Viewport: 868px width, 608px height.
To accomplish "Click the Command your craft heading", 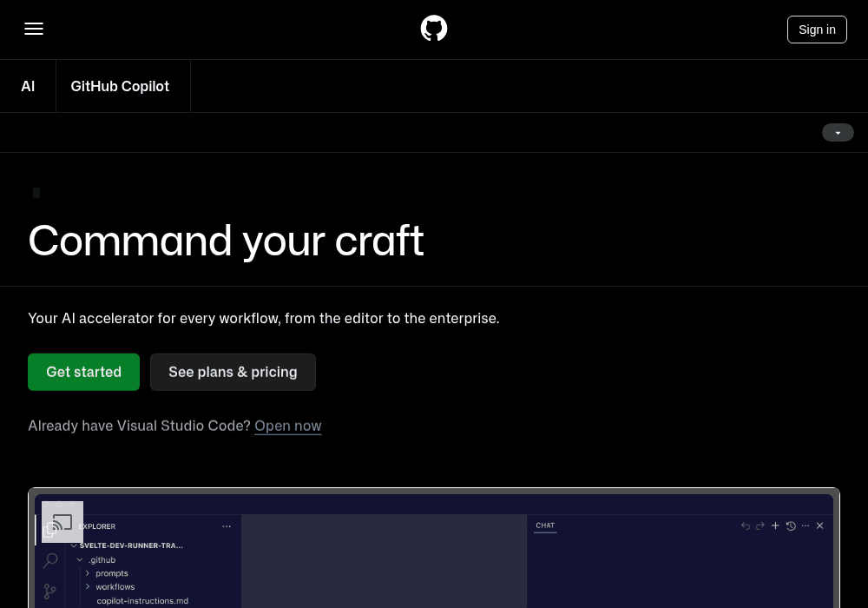I will pyautogui.click(x=226, y=241).
